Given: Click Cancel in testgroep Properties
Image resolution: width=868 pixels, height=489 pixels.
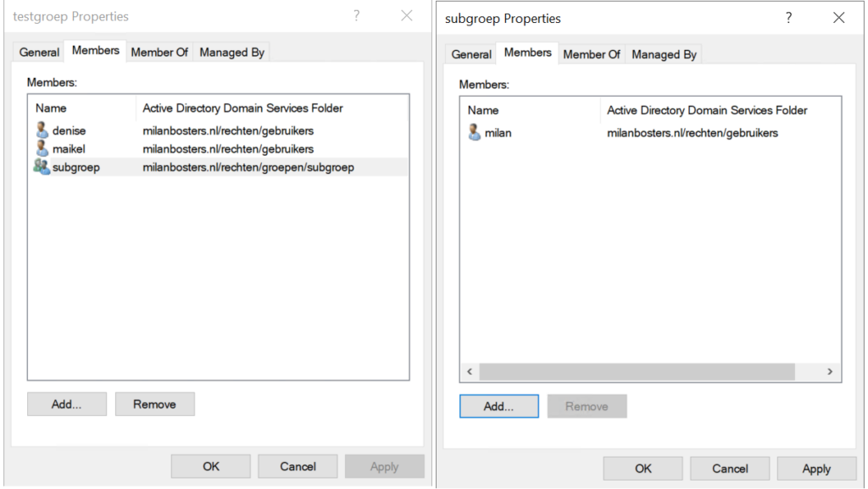Looking at the screenshot, I should pyautogui.click(x=298, y=465).
